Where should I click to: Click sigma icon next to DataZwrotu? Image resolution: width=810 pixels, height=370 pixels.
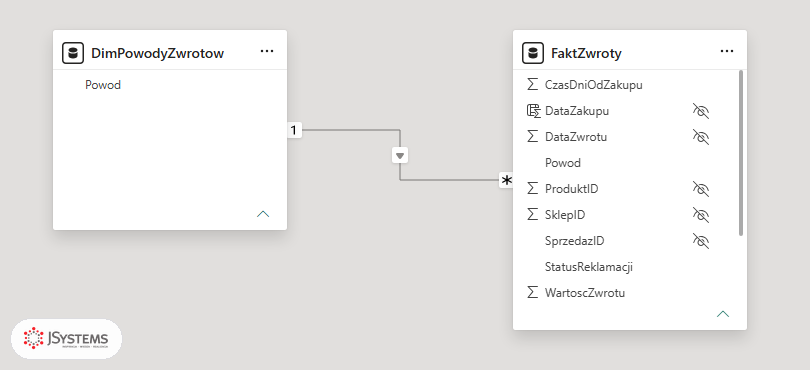[x=532, y=136]
